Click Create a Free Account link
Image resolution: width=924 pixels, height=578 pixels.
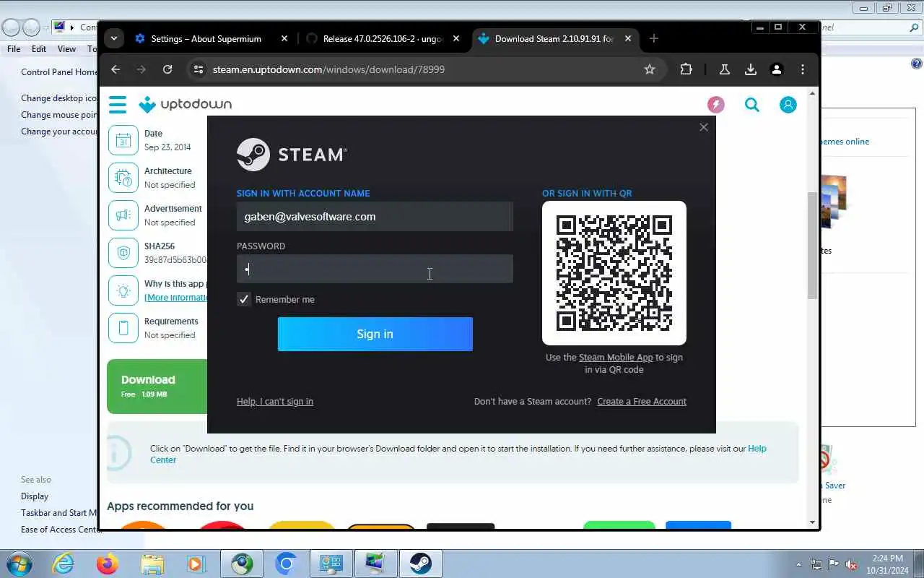tap(642, 402)
